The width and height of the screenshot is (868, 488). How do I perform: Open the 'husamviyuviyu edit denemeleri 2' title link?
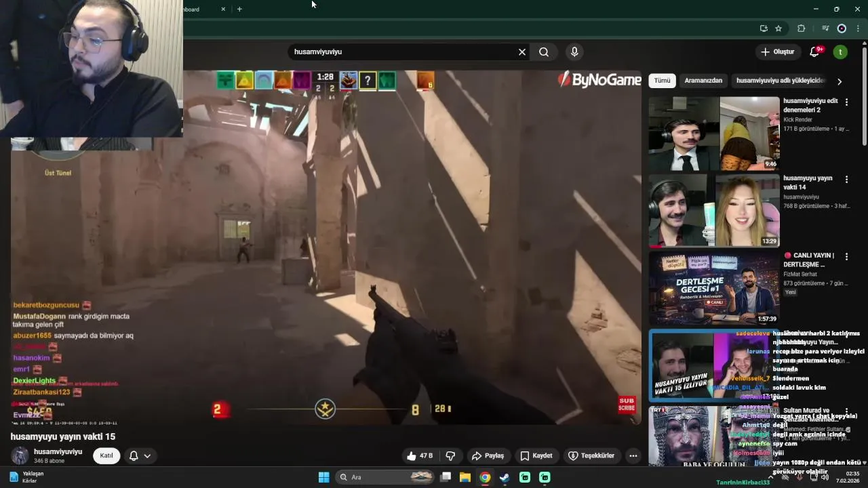810,105
